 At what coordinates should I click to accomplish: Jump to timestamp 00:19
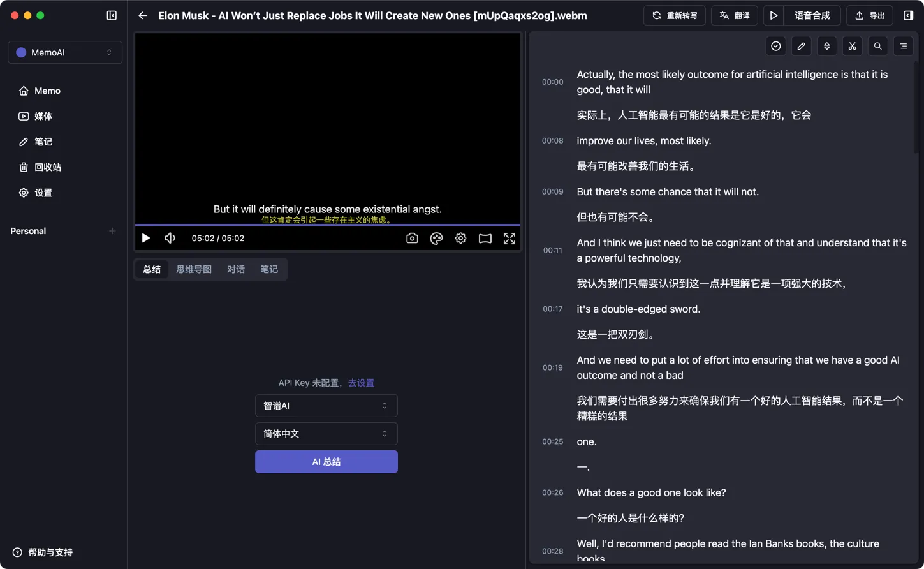tap(553, 368)
